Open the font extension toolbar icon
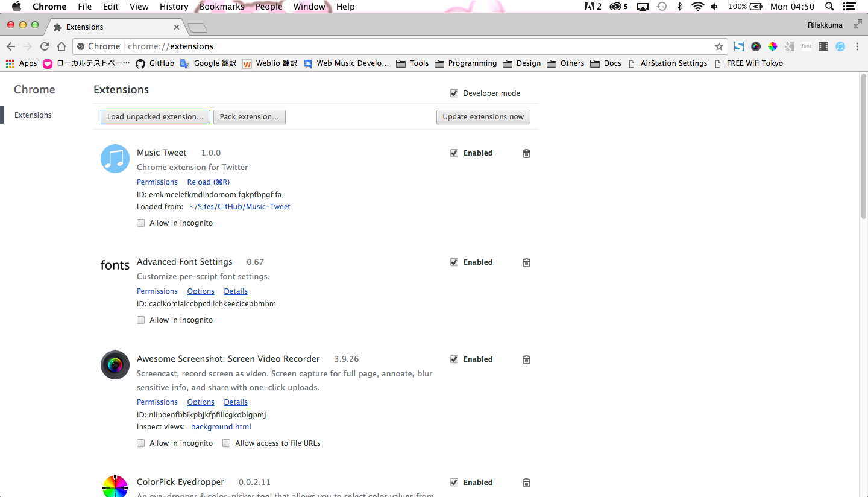Screen dimensions: 868x497 (807, 46)
